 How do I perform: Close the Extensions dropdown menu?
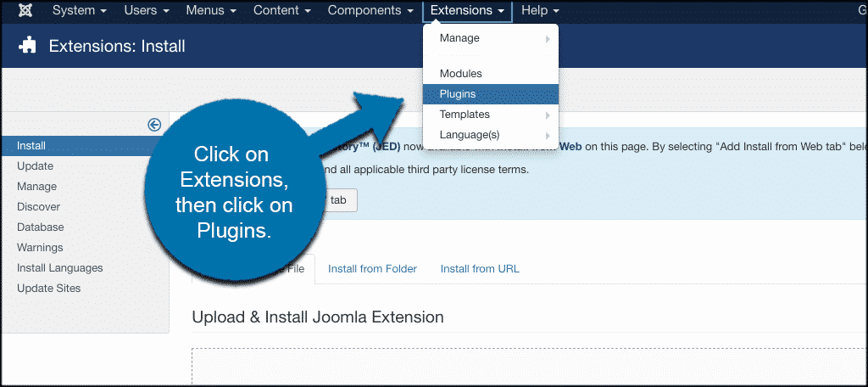click(x=467, y=10)
